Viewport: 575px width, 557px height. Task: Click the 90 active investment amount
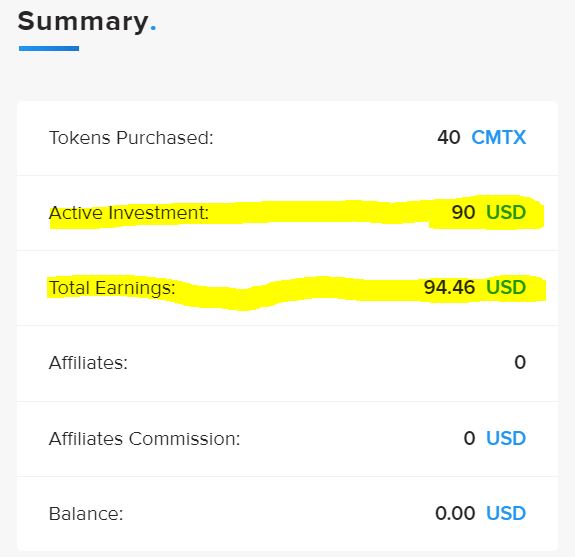point(463,212)
